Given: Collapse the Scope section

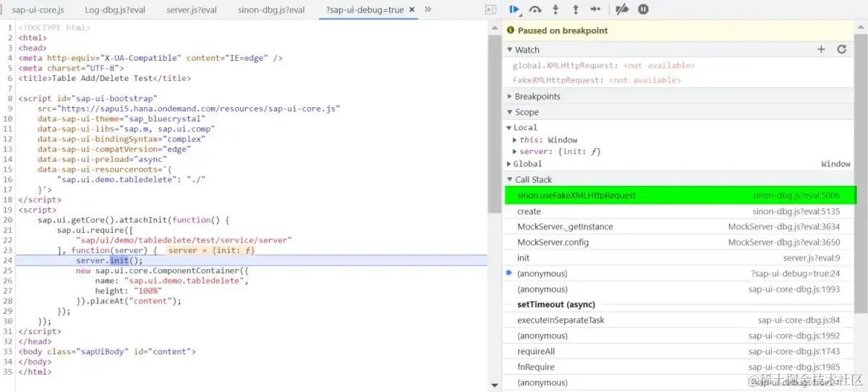Looking at the screenshot, I should [510, 112].
